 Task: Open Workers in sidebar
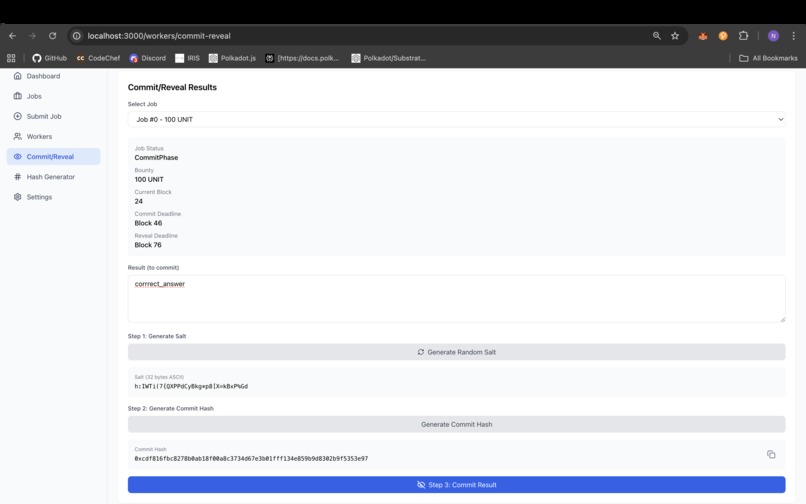point(53,136)
